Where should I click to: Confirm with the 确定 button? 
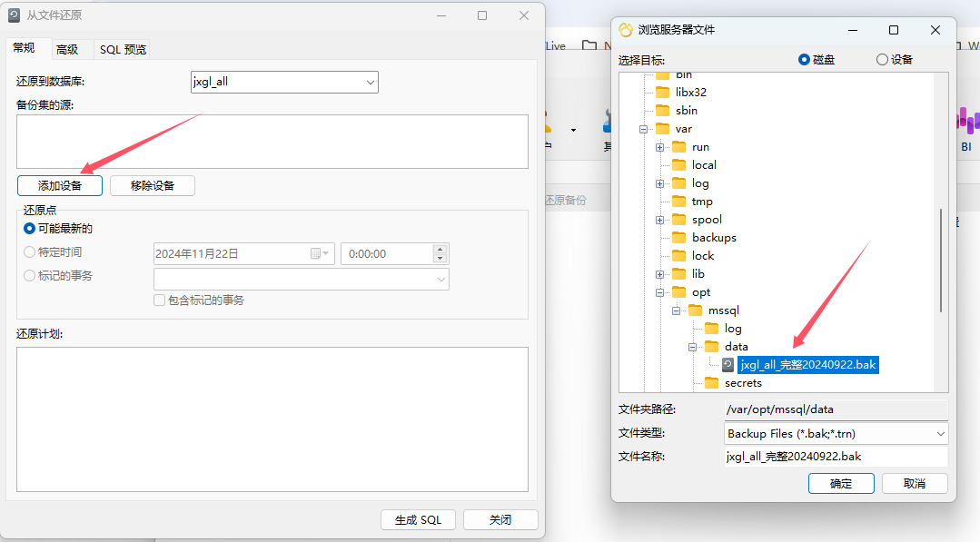click(841, 483)
